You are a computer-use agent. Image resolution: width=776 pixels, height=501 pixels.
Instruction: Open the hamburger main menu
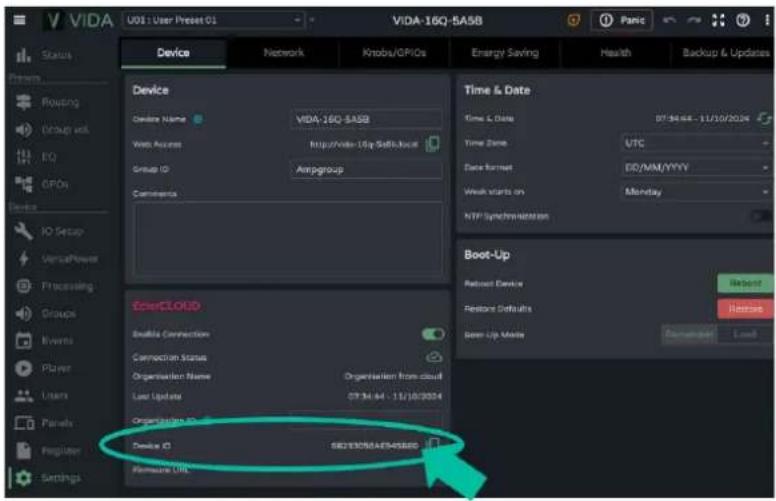click(x=19, y=20)
